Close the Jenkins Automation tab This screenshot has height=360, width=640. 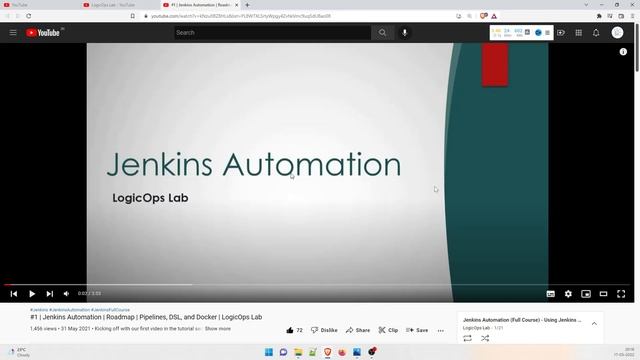point(237,5)
